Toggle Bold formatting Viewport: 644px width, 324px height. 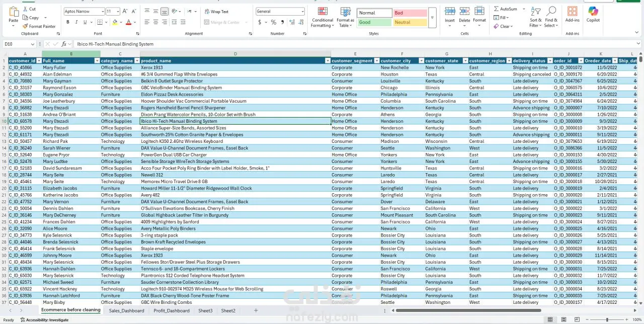click(x=68, y=22)
